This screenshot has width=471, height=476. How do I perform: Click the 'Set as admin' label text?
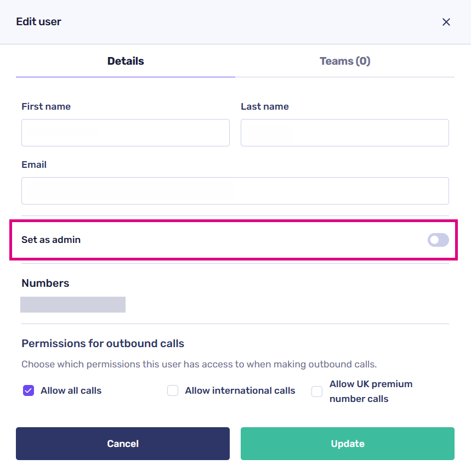pos(51,240)
